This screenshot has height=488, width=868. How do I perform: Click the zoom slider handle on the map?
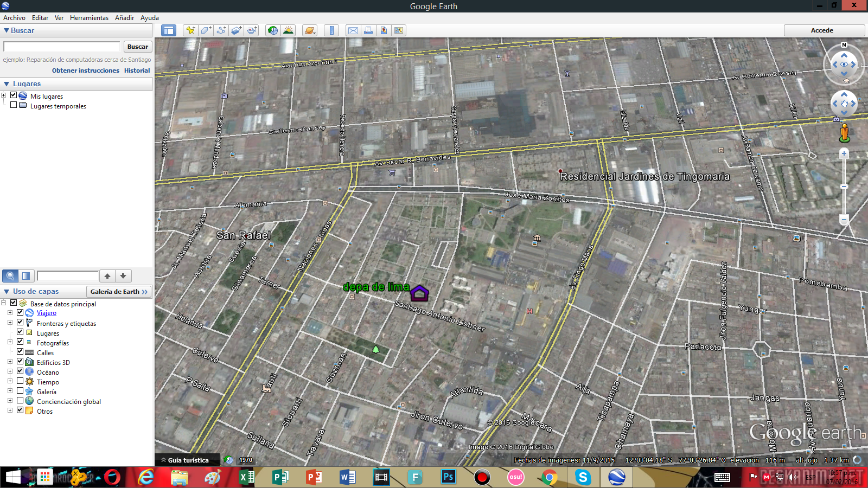click(844, 187)
